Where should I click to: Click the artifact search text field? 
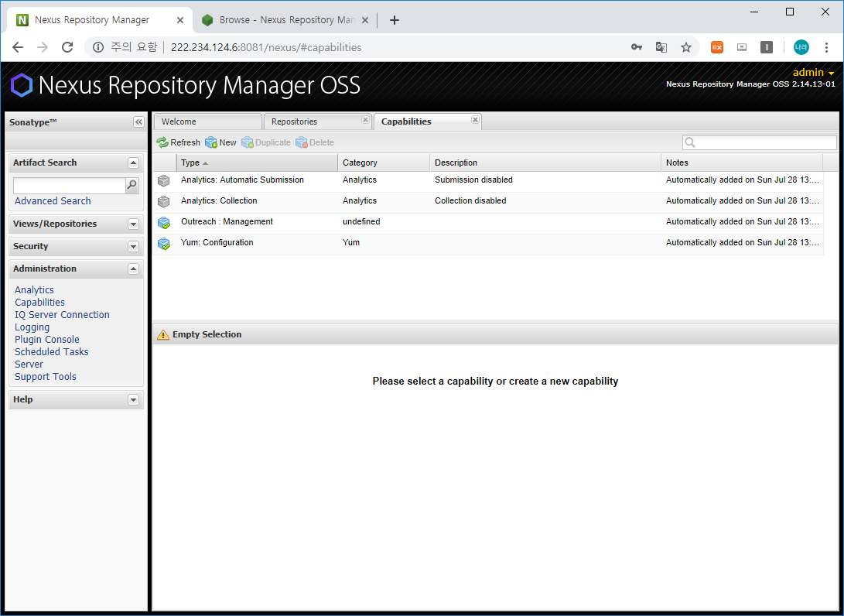[x=70, y=185]
